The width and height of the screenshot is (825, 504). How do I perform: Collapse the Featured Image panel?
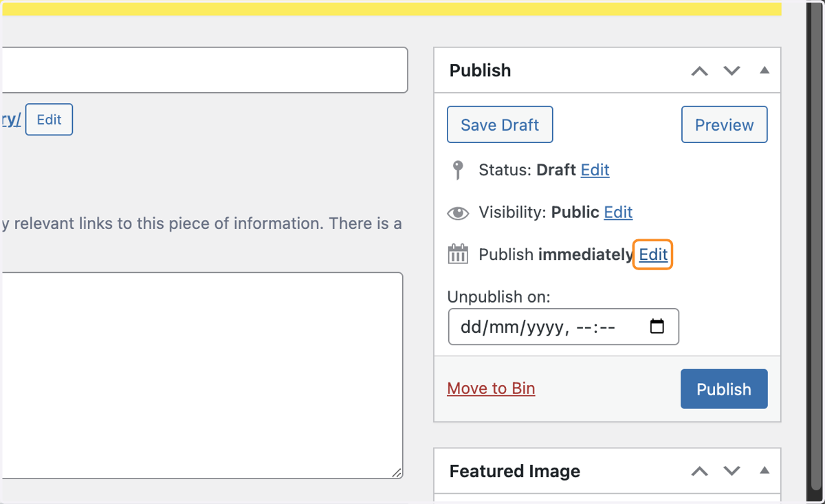[764, 471]
